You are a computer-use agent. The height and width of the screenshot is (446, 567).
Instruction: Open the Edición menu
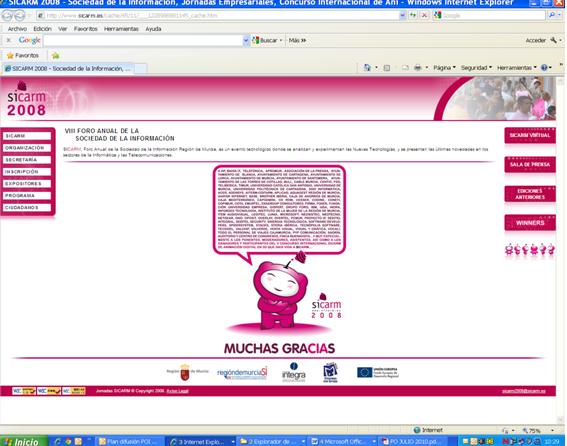pos(42,29)
